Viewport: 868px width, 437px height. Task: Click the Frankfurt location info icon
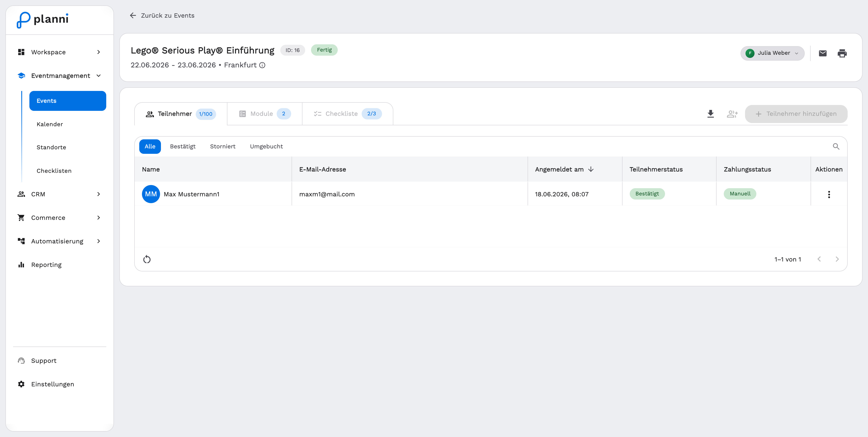click(262, 65)
